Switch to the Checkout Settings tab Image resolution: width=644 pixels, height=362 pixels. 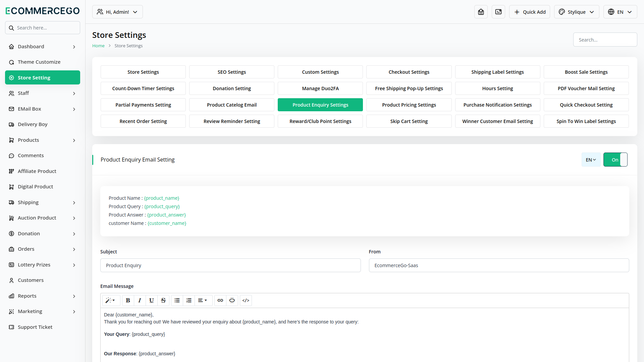point(409,72)
